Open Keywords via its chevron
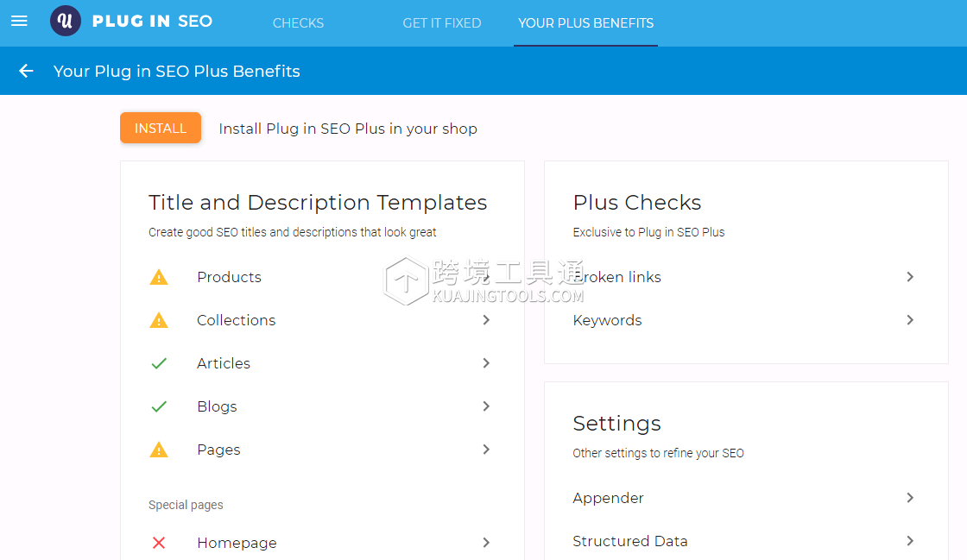Screen dimensions: 967x560 [910, 320]
